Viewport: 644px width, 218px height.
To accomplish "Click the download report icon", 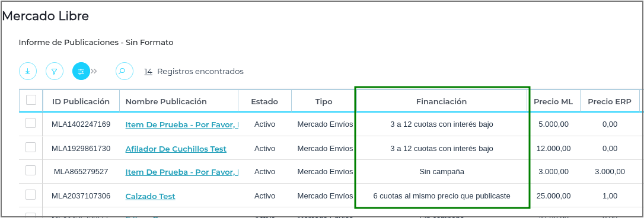I will pos(27,72).
